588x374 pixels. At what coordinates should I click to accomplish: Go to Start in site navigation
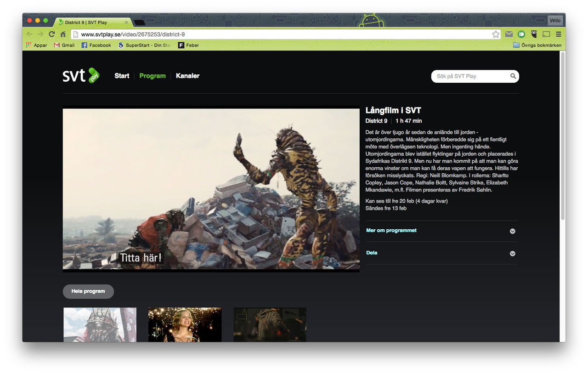point(122,76)
